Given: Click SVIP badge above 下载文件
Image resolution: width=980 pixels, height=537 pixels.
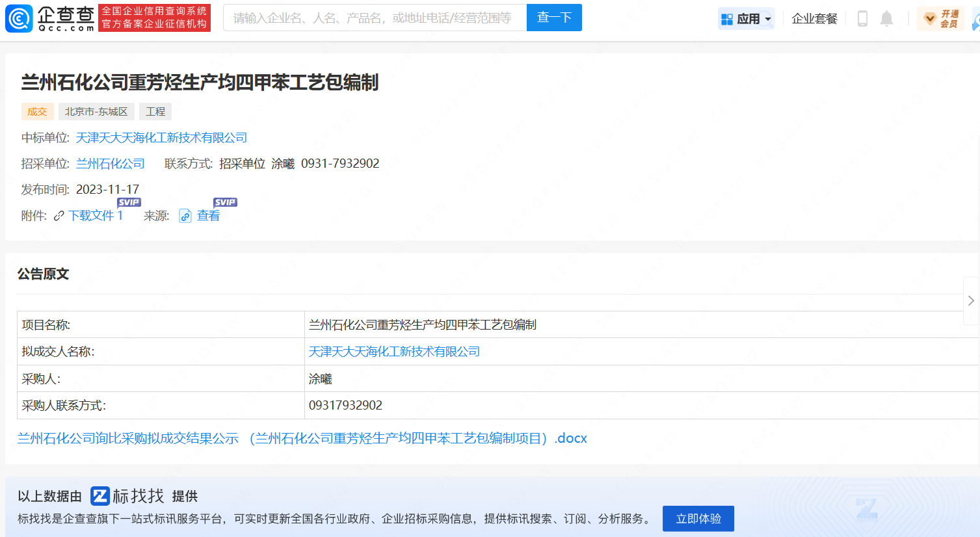Looking at the screenshot, I should [129, 202].
